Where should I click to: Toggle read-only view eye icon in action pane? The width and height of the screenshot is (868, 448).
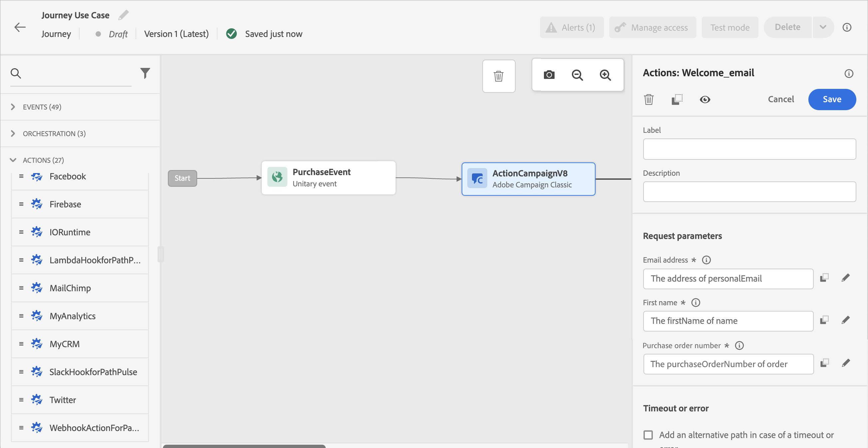click(705, 100)
